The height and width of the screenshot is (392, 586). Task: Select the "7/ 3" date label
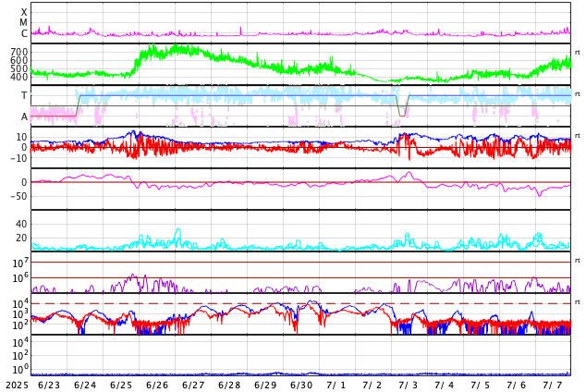tap(409, 386)
